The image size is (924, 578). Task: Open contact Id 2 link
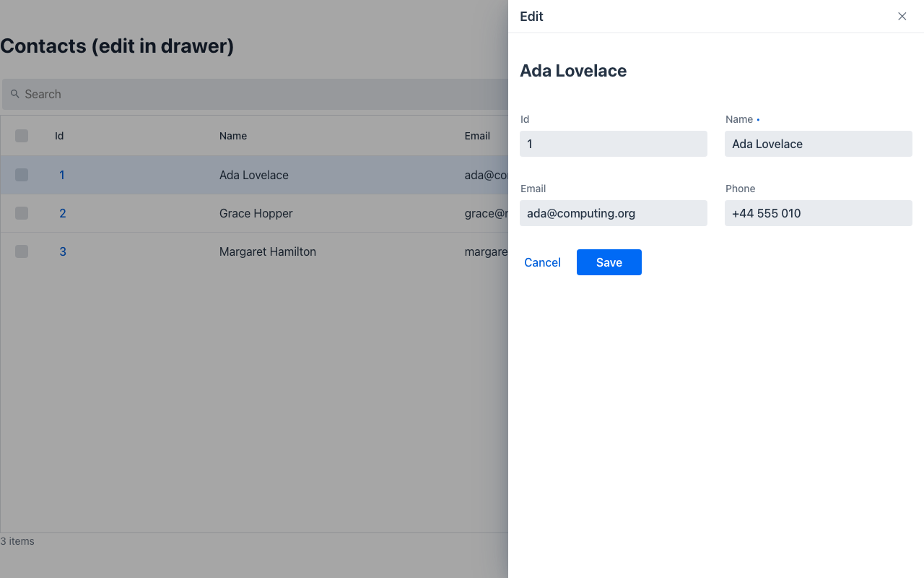click(63, 213)
